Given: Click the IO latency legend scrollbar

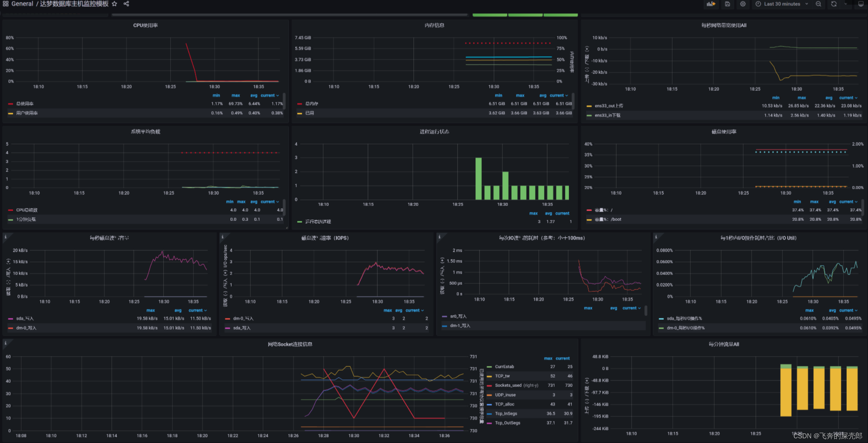Looking at the screenshot, I should [646, 311].
